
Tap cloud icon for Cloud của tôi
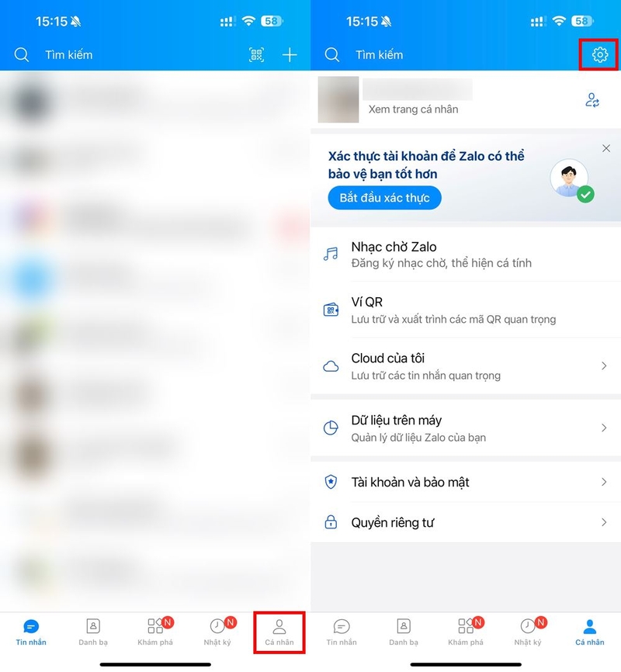click(x=331, y=366)
